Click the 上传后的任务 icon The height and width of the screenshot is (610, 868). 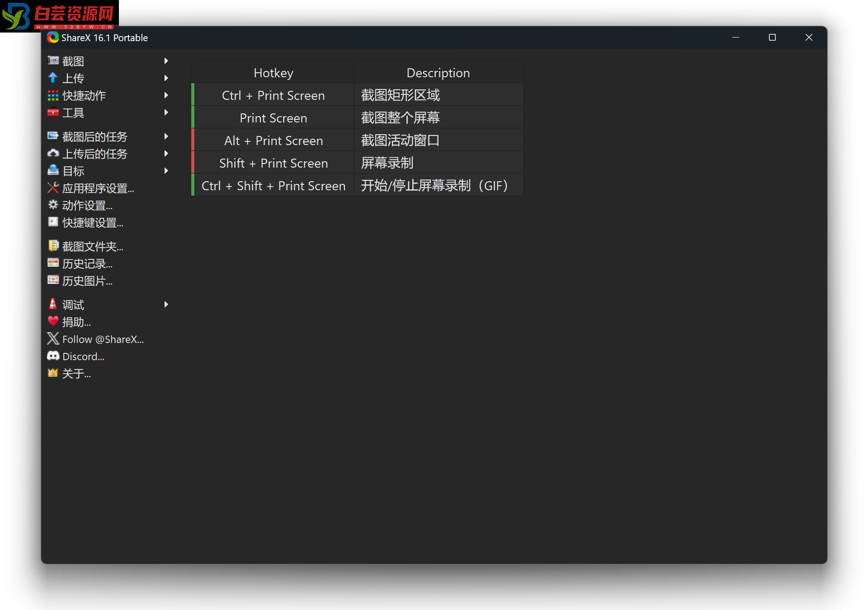click(x=53, y=154)
